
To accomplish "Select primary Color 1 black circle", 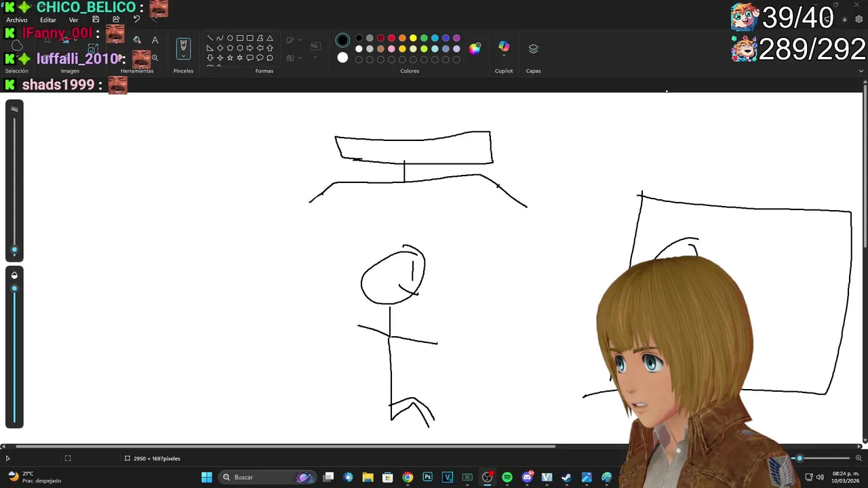I will (x=342, y=41).
